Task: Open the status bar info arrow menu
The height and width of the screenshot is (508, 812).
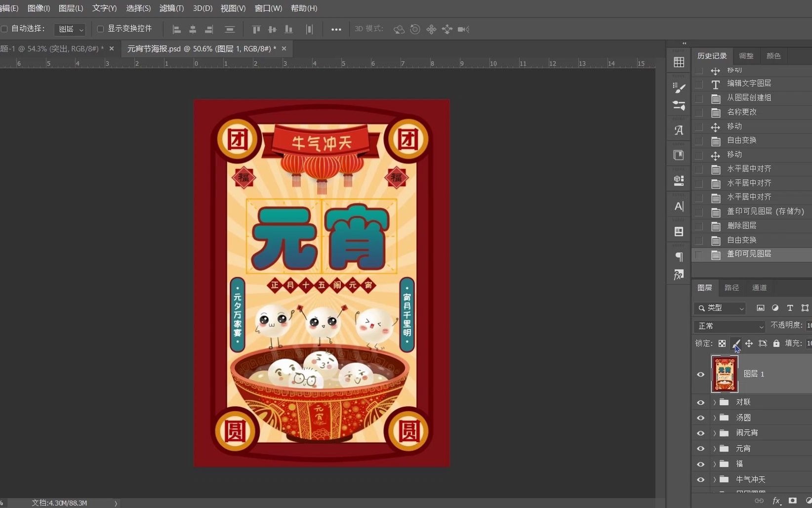Action: coord(116,503)
